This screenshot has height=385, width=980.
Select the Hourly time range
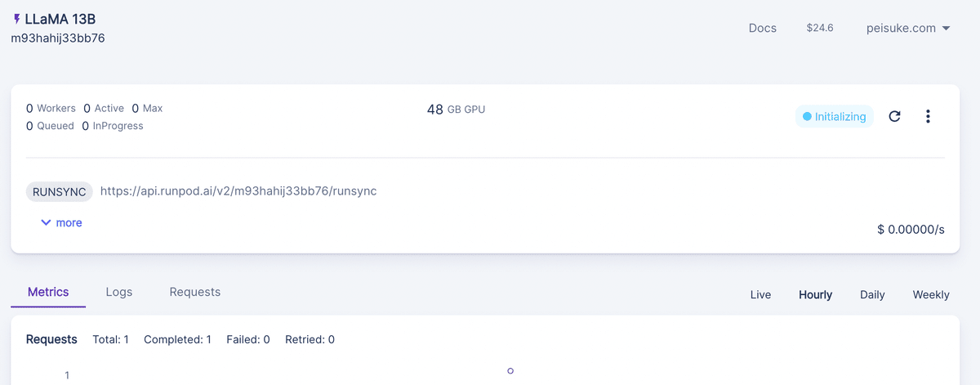[815, 294]
